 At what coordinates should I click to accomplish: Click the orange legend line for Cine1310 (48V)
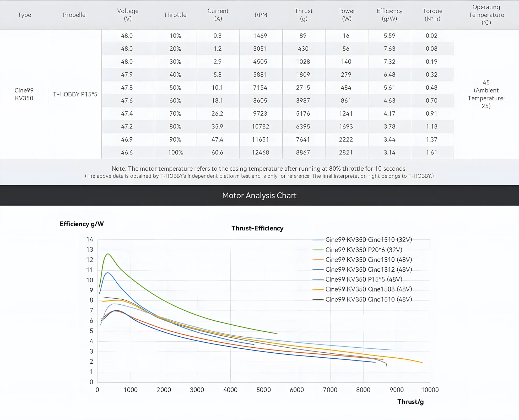click(x=318, y=260)
